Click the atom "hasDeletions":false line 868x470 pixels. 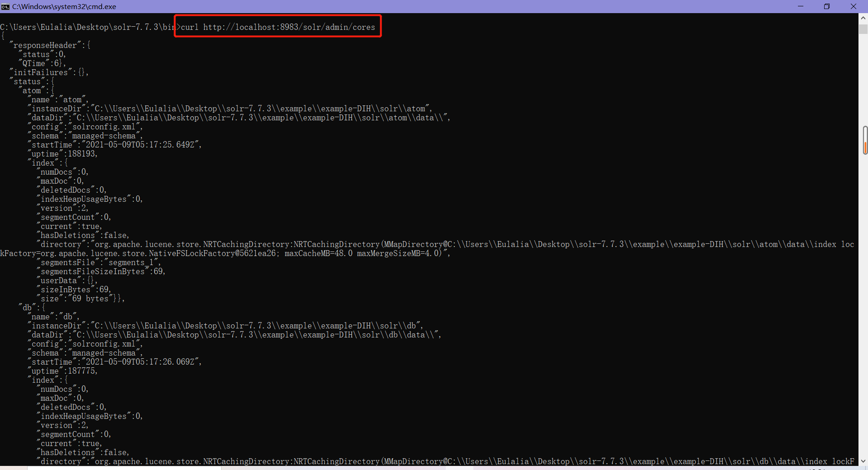(x=83, y=235)
